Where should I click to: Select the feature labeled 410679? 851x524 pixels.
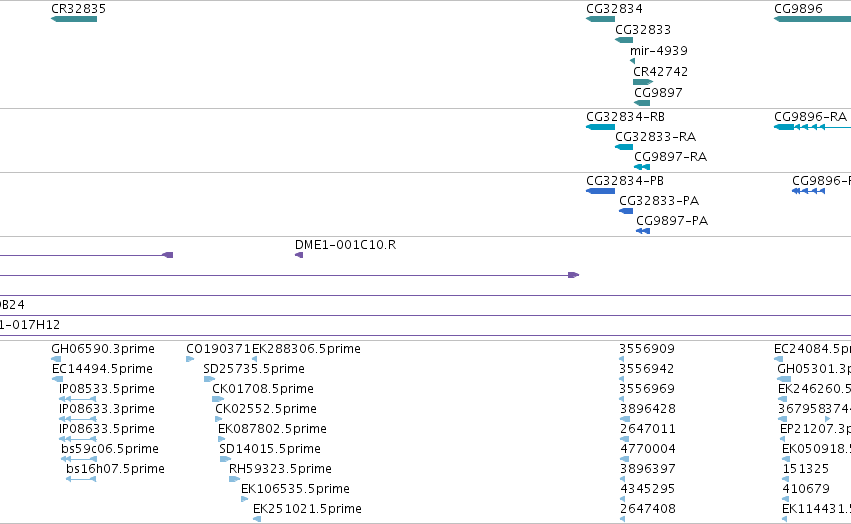(x=806, y=489)
